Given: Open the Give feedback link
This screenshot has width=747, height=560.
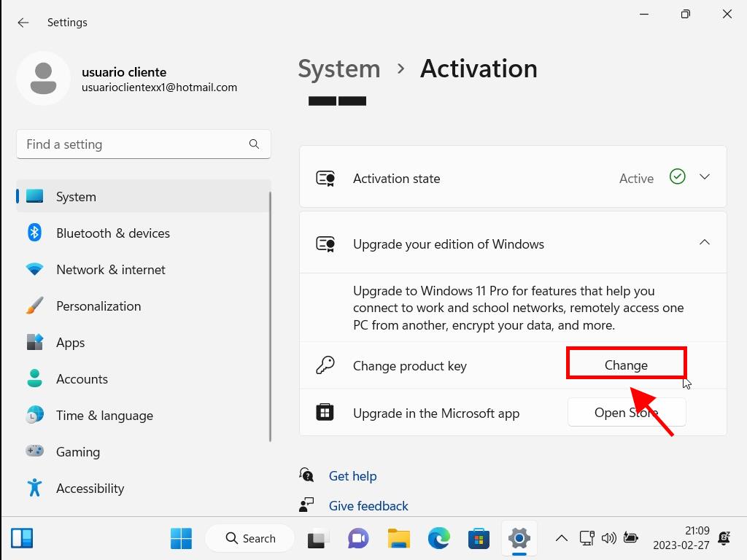Looking at the screenshot, I should coord(368,506).
